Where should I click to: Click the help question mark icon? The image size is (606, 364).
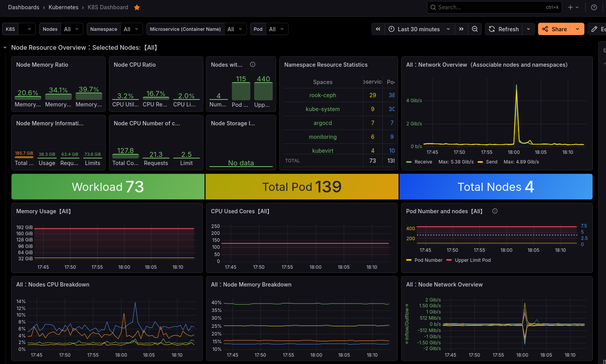(x=594, y=7)
